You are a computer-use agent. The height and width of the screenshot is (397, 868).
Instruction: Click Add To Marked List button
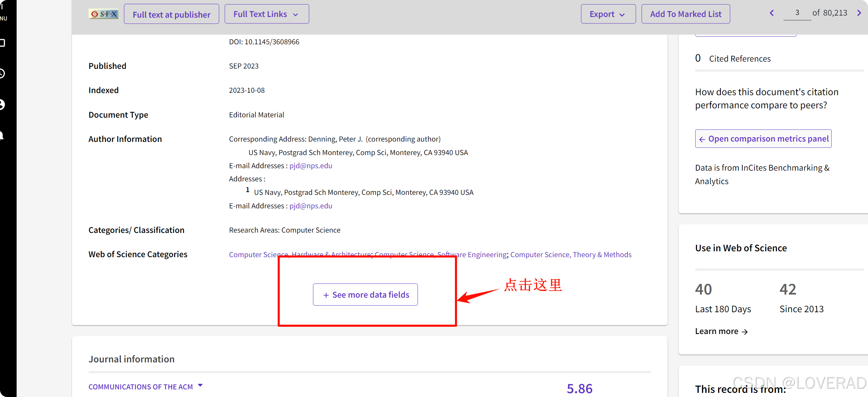coord(685,14)
